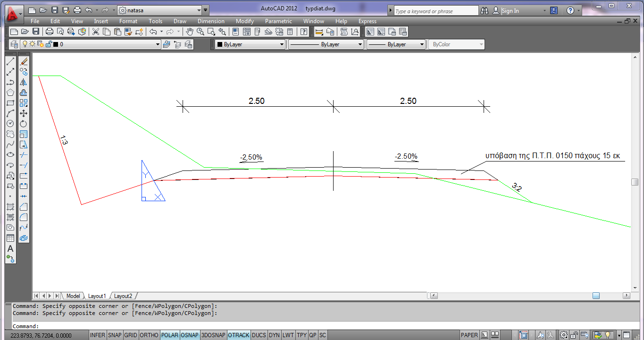Select the Hatch tool
This screenshot has width=644, height=340.
[x=10, y=207]
